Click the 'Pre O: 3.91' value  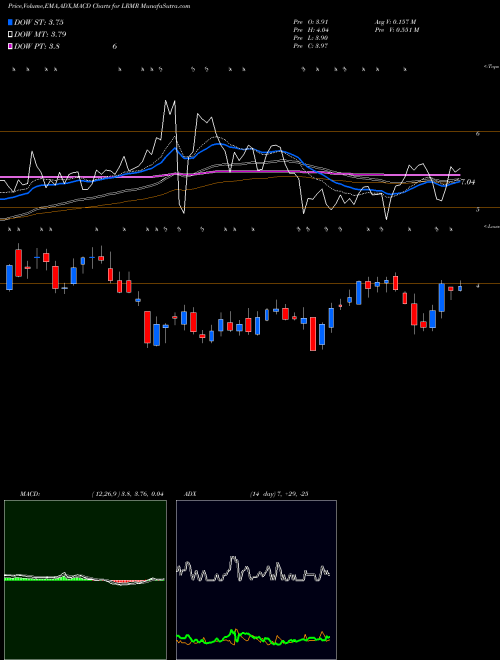[x=311, y=22]
